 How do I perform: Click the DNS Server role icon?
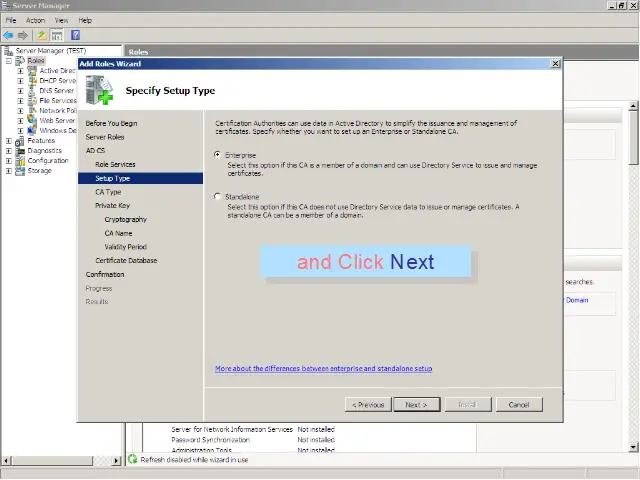click(x=32, y=91)
